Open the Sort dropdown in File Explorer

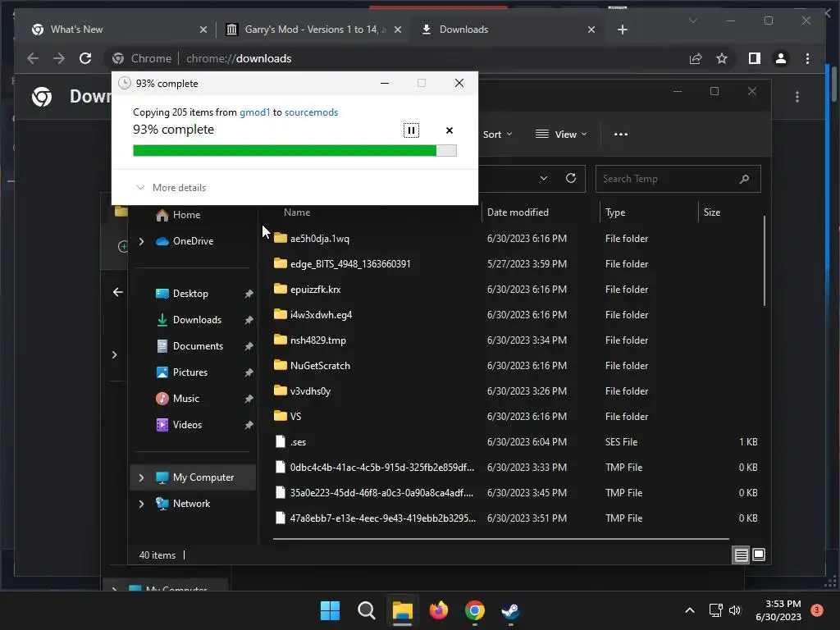pos(498,135)
